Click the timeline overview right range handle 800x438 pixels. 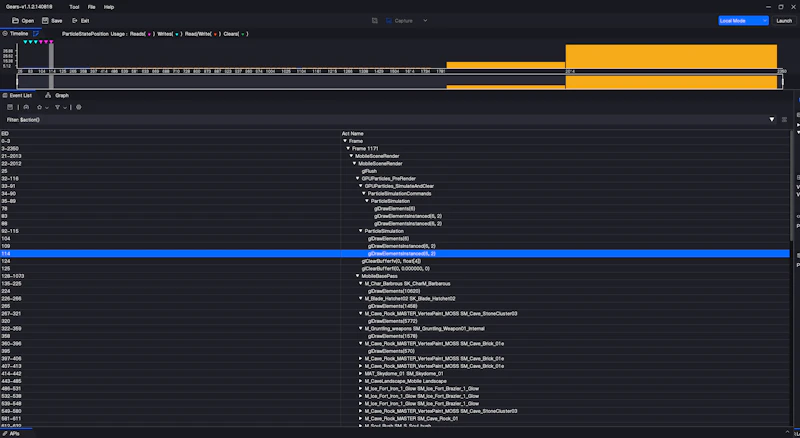pyautogui.click(x=783, y=82)
